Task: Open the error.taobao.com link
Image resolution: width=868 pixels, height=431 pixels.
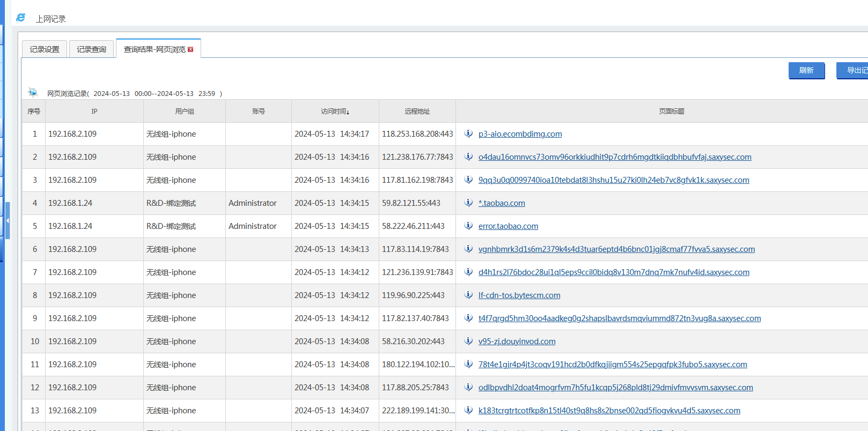Action: coord(508,226)
